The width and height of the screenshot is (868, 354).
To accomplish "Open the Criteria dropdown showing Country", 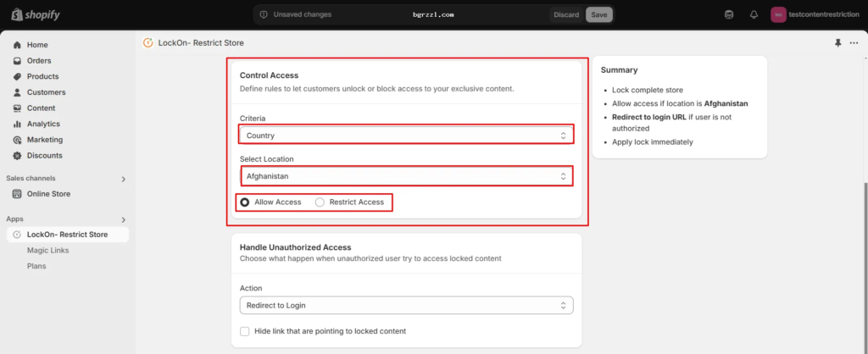I will [406, 135].
